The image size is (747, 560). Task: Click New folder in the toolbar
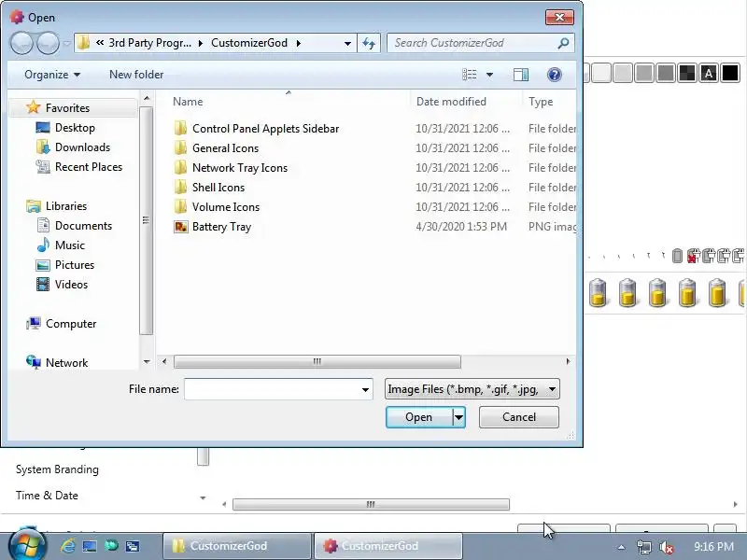(136, 75)
